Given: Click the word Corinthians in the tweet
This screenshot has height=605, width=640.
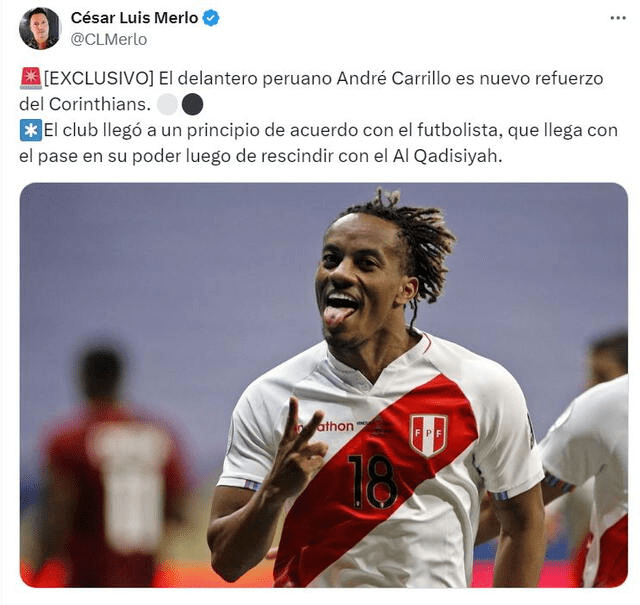Looking at the screenshot, I should coord(100,105).
